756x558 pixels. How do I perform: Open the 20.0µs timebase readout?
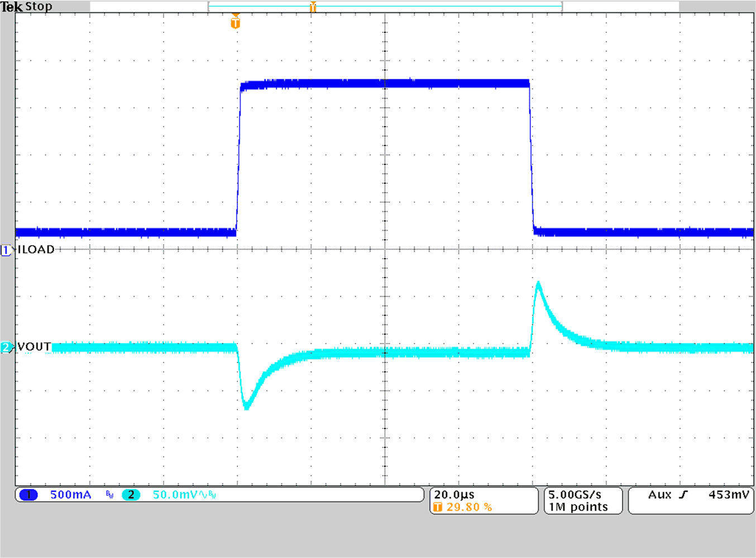(454, 494)
